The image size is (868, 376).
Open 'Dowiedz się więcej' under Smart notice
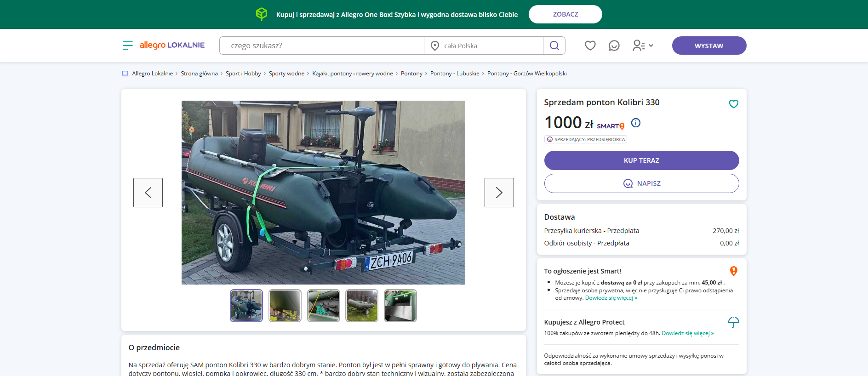pos(611,298)
